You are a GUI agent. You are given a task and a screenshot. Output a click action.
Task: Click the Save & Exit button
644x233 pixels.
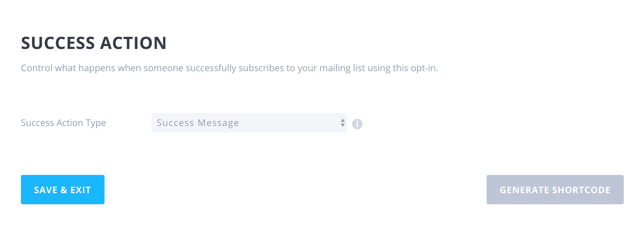(x=63, y=190)
